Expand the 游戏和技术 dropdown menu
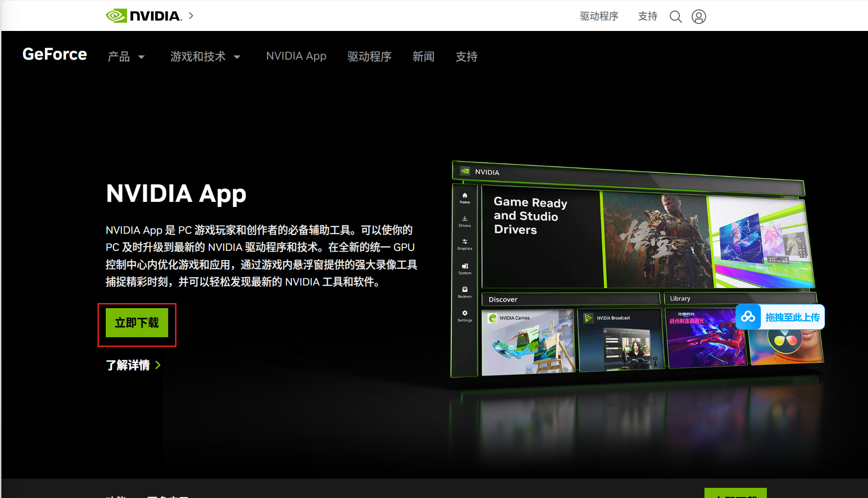This screenshot has width=868, height=498. pyautogui.click(x=206, y=57)
